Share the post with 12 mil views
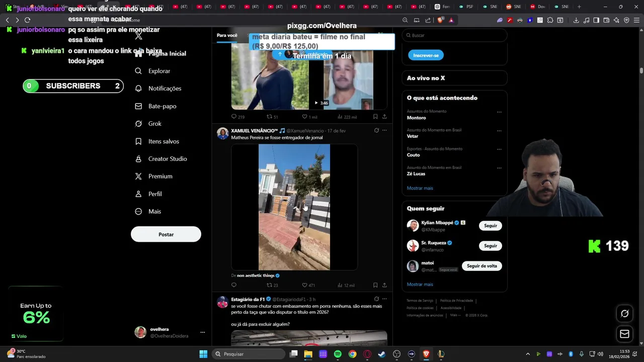Screen dimensions: 644x362 pyautogui.click(x=384, y=285)
